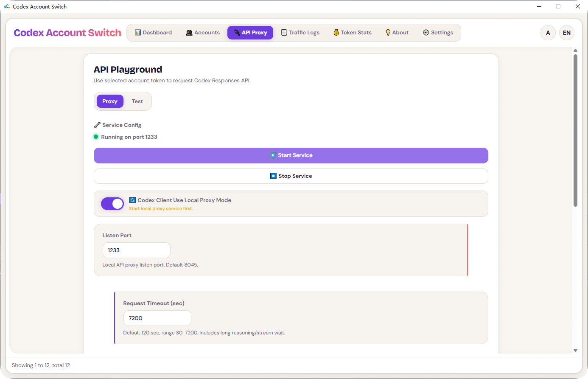Image resolution: width=588 pixels, height=379 pixels.
Task: Open the Settings gear icon
Action: point(425,32)
